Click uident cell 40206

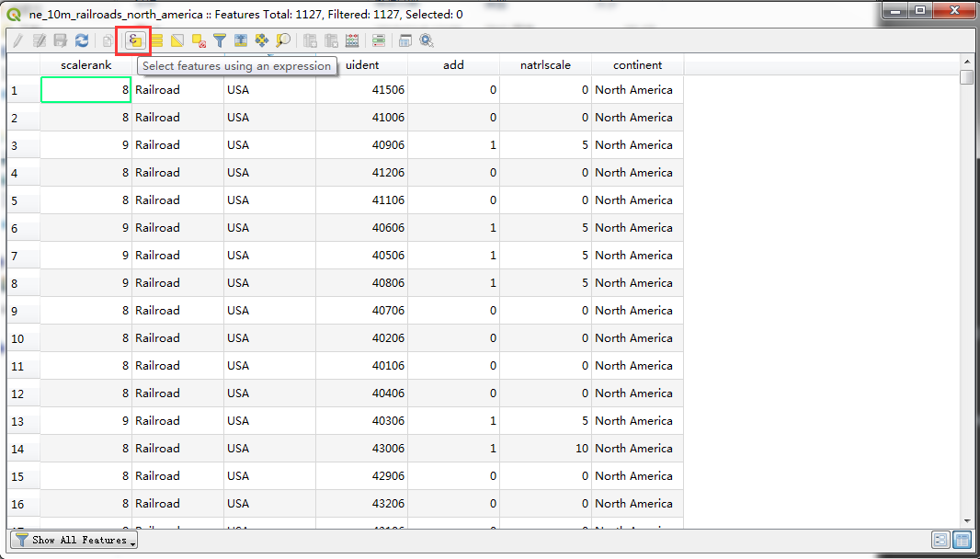pos(362,338)
